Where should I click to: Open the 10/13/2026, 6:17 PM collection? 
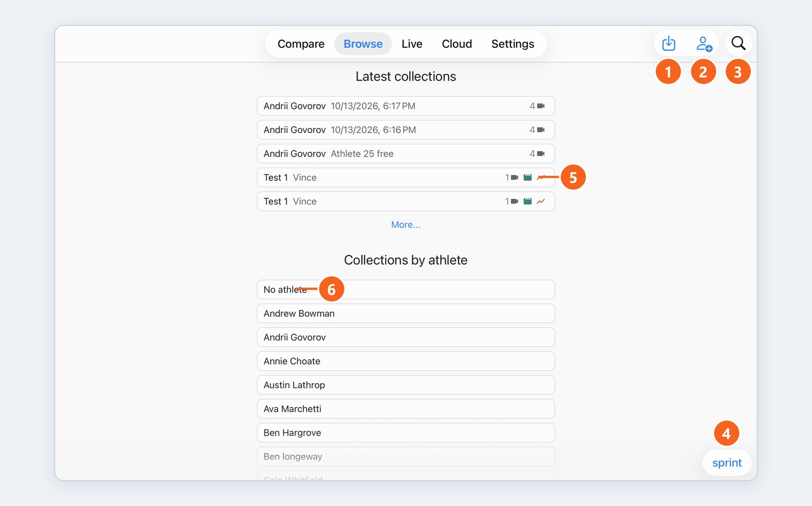pos(406,106)
